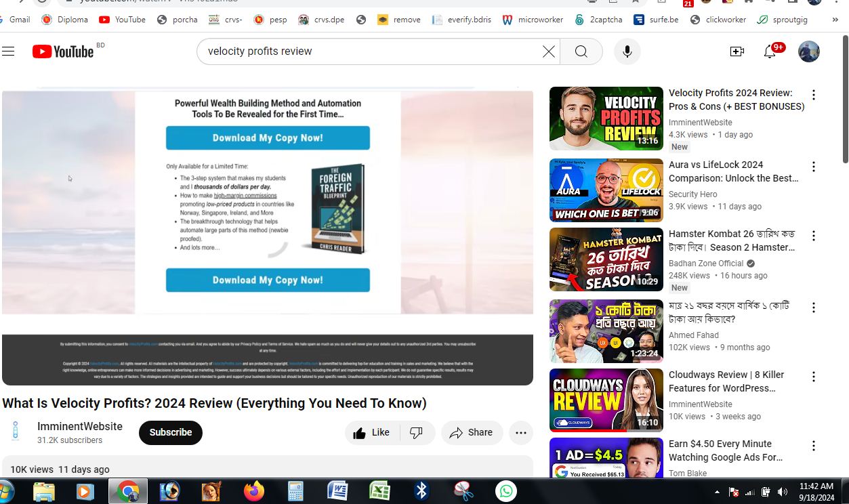Open Microsoft Excel from the taskbar
The width and height of the screenshot is (849, 504).
click(x=380, y=492)
